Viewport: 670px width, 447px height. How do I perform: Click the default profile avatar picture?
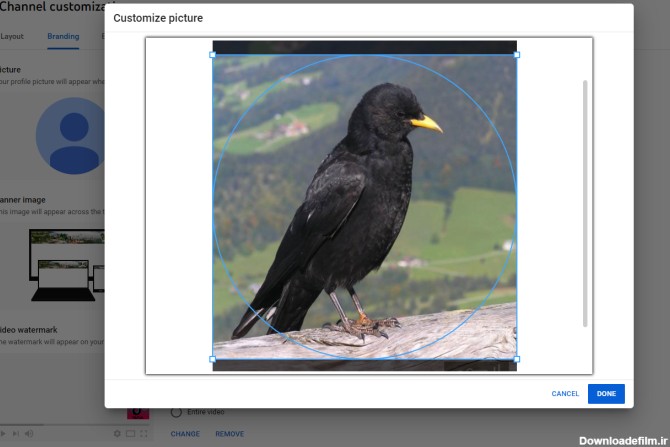click(71, 135)
